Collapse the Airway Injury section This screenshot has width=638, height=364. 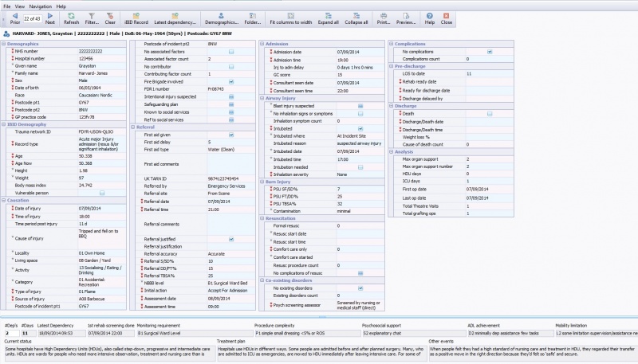click(x=262, y=98)
